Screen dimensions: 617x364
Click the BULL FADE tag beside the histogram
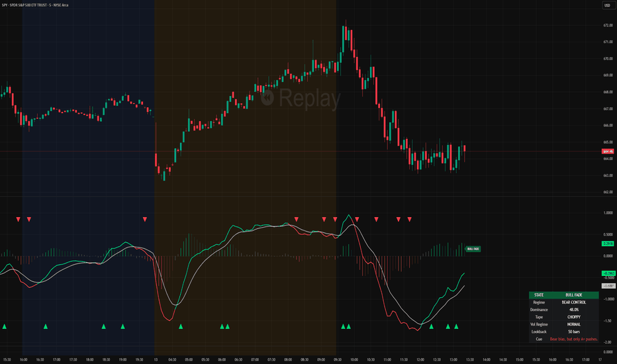coord(473,249)
